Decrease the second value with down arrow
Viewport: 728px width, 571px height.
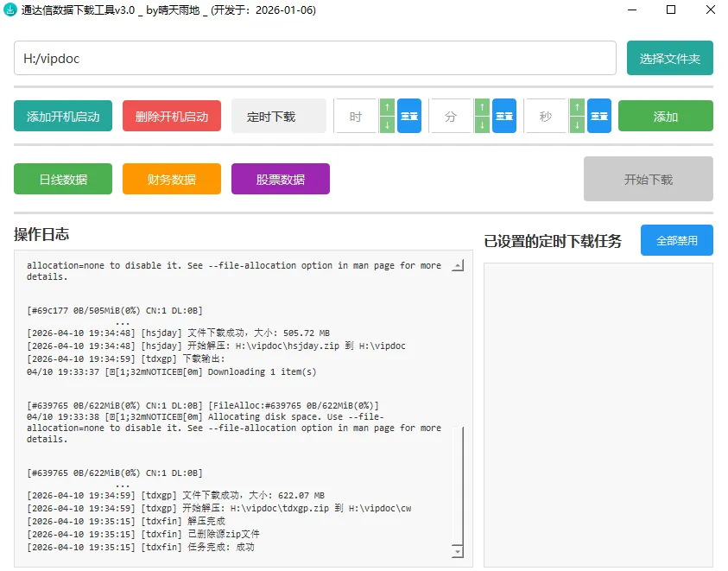pyautogui.click(x=577, y=124)
